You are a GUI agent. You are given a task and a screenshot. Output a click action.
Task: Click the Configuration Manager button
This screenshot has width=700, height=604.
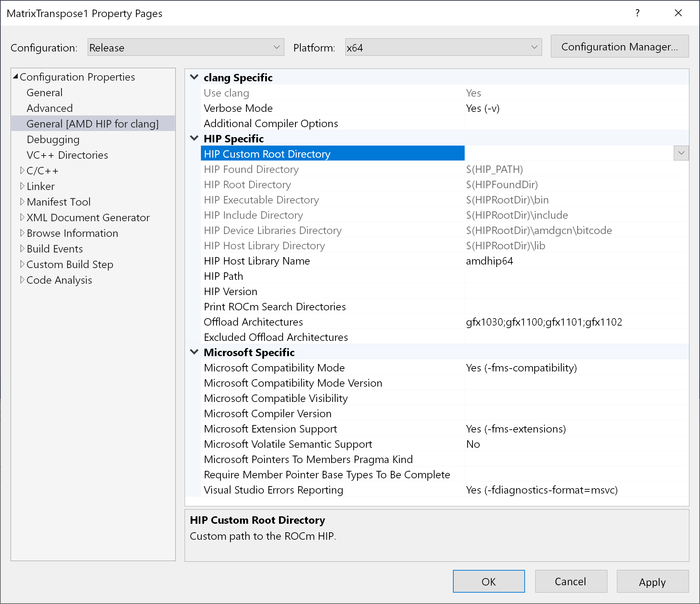pyautogui.click(x=619, y=47)
